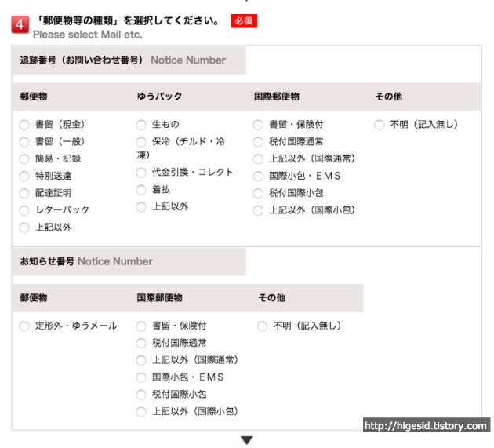Choose the 簡易・記録 option
Image resolution: width=494 pixels, height=448 pixels.
coord(24,159)
